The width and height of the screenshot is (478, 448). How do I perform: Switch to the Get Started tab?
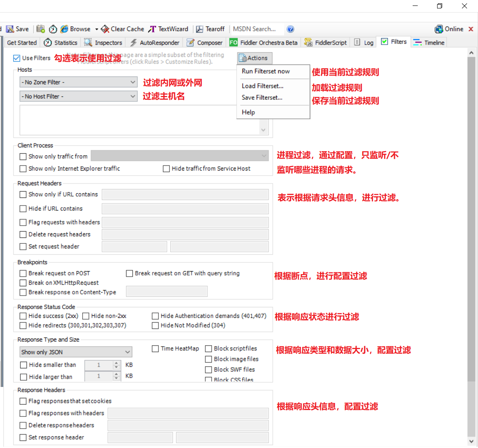point(21,43)
